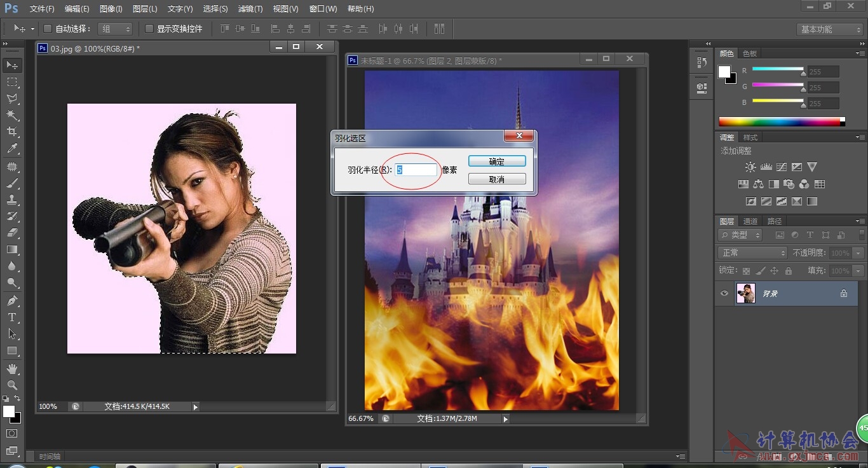Viewport: 868px width, 468px height.
Task: Confirm feather with 确定 button
Action: [x=497, y=162]
